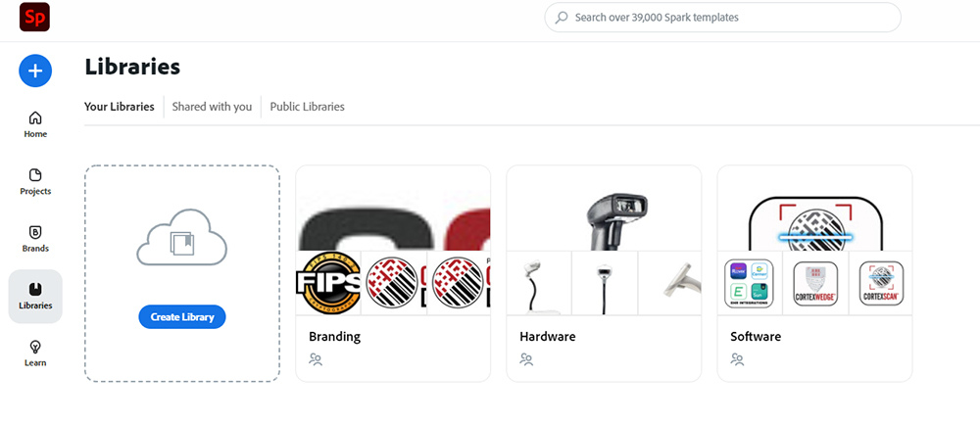Go to Brands in the sidebar
980x423 pixels.
tap(35, 239)
